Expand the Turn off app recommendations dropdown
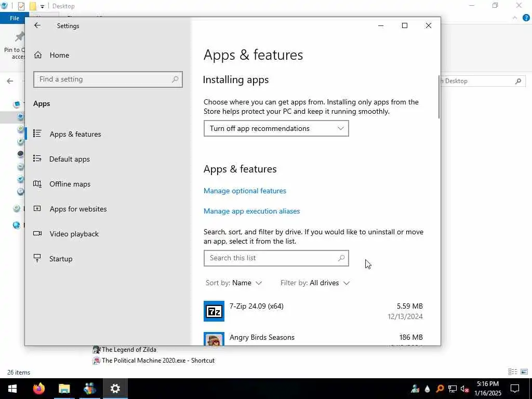 pyautogui.click(x=276, y=129)
